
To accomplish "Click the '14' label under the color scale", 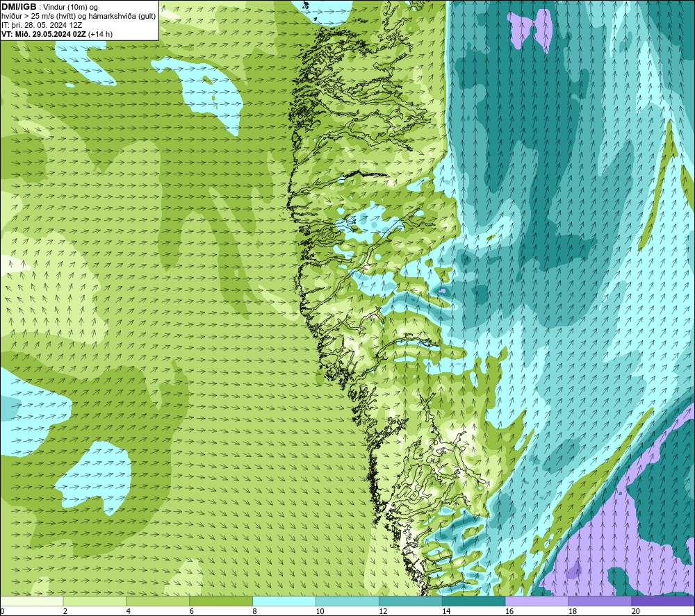I will [x=446, y=611].
